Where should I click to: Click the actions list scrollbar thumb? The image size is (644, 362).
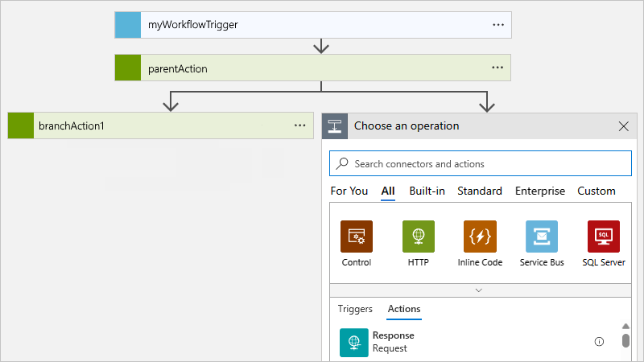coord(626,341)
